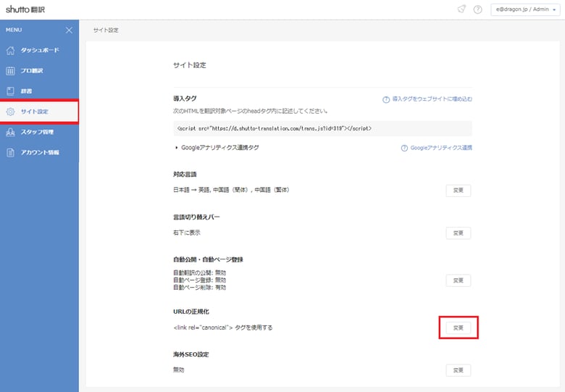
Task: Click the 導入タグ section heading
Action: tap(185, 99)
